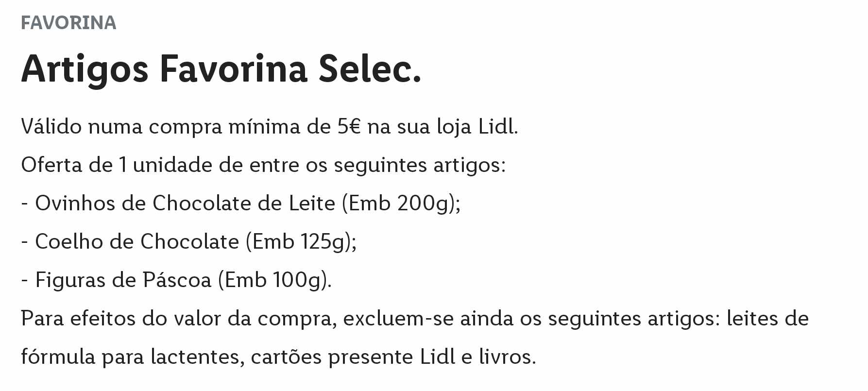
Task: Click the FAVORINA brand label
Action: pyautogui.click(x=68, y=23)
